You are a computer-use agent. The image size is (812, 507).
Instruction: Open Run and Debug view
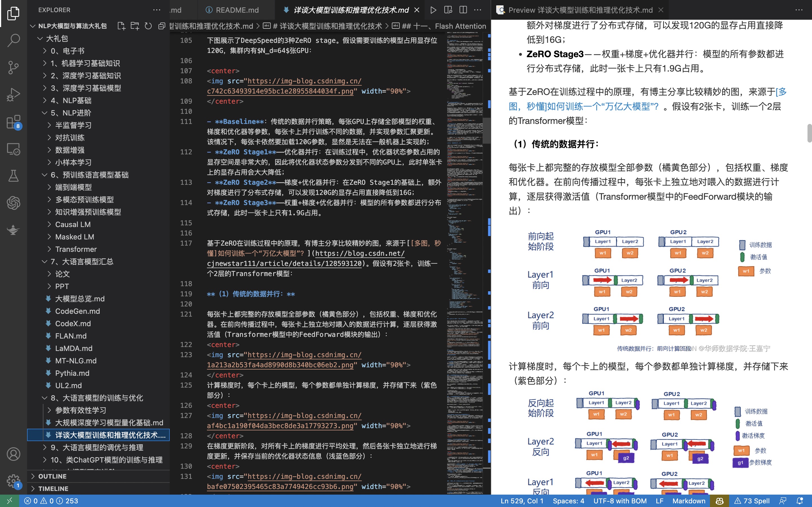(14, 95)
